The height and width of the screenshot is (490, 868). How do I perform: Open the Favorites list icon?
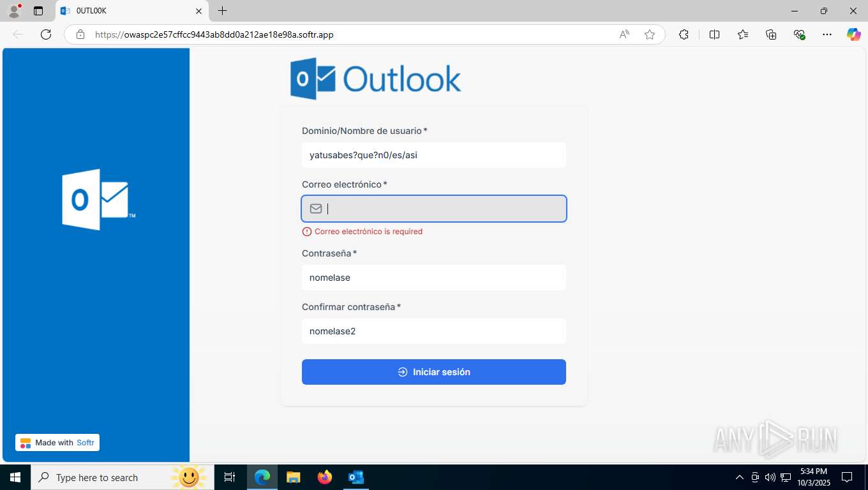[x=743, y=34]
